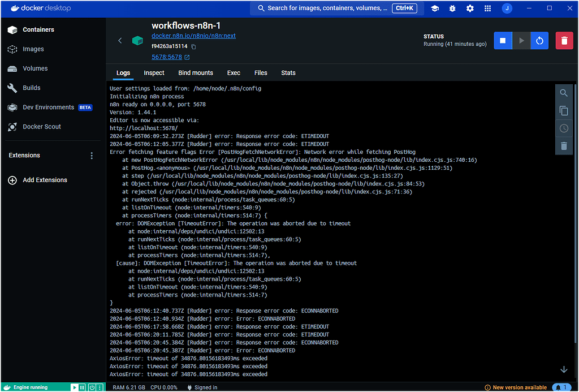This screenshot has width=579, height=392.
Task: Click the container name workflows-n8n-1
Action: [x=186, y=25]
